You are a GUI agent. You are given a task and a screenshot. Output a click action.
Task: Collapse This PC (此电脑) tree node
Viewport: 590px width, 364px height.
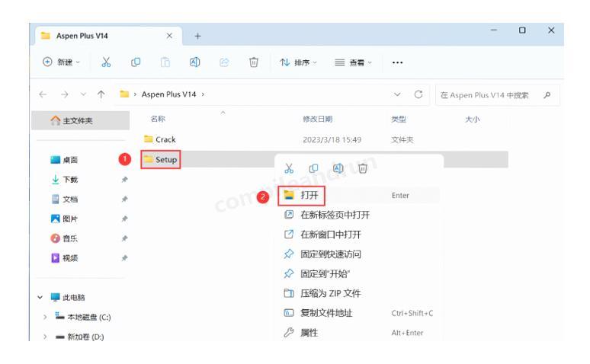pos(40,298)
